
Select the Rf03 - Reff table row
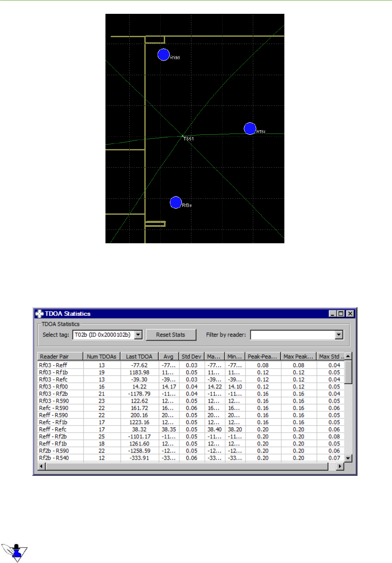coord(60,365)
